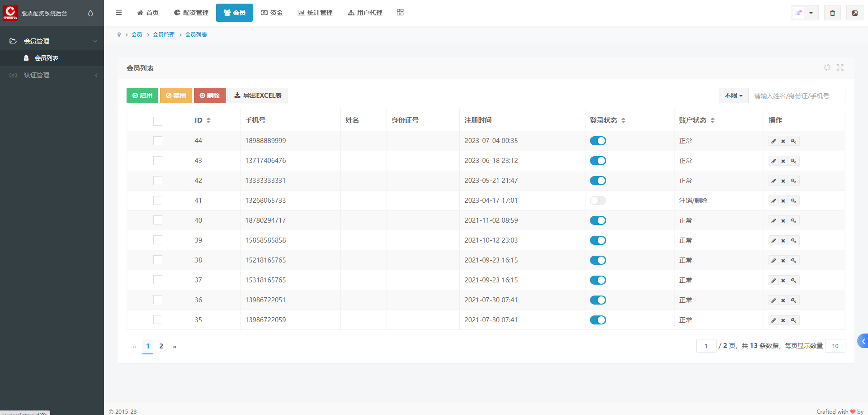Screen dimensions: 868x415
Task: Switch to the 统计管理 menu tab
Action: tap(315, 13)
